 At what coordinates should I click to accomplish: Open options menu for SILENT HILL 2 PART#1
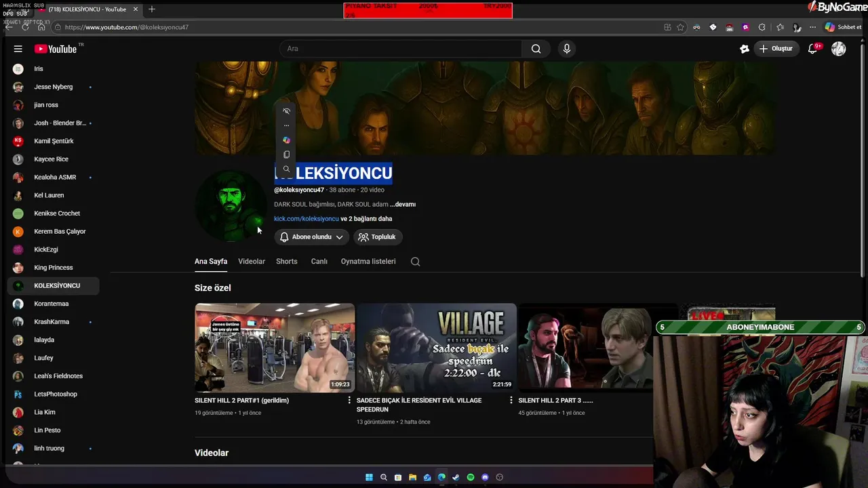tap(350, 401)
